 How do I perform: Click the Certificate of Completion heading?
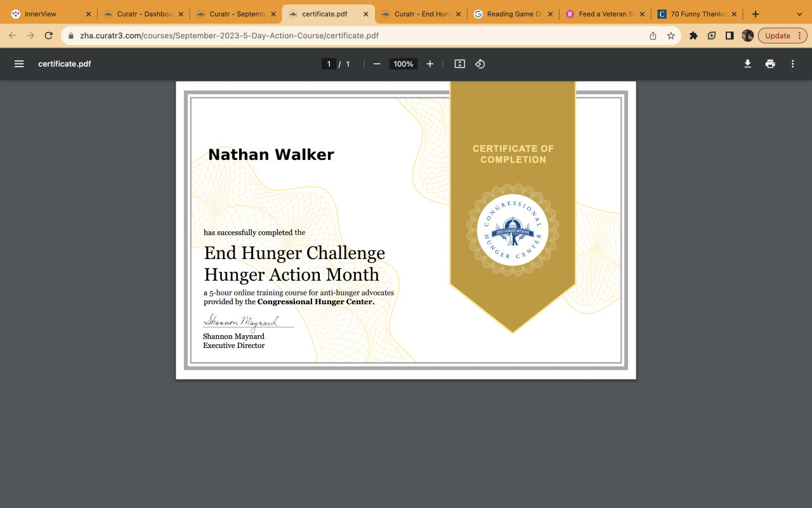513,154
